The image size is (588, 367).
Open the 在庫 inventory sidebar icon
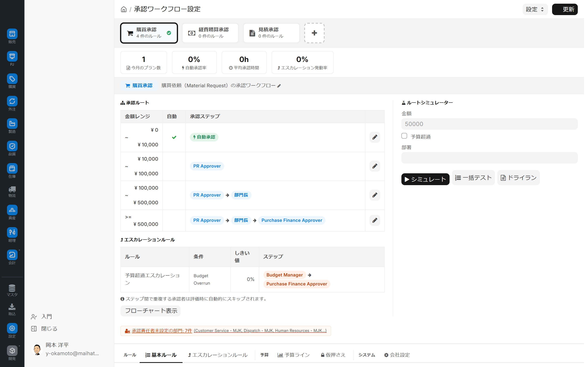pyautogui.click(x=12, y=169)
